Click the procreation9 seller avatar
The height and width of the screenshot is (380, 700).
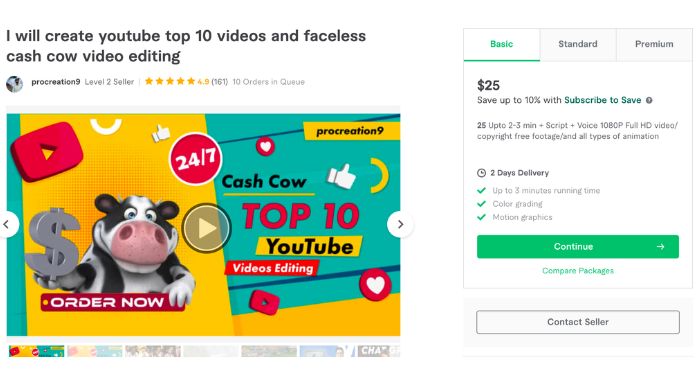14,84
